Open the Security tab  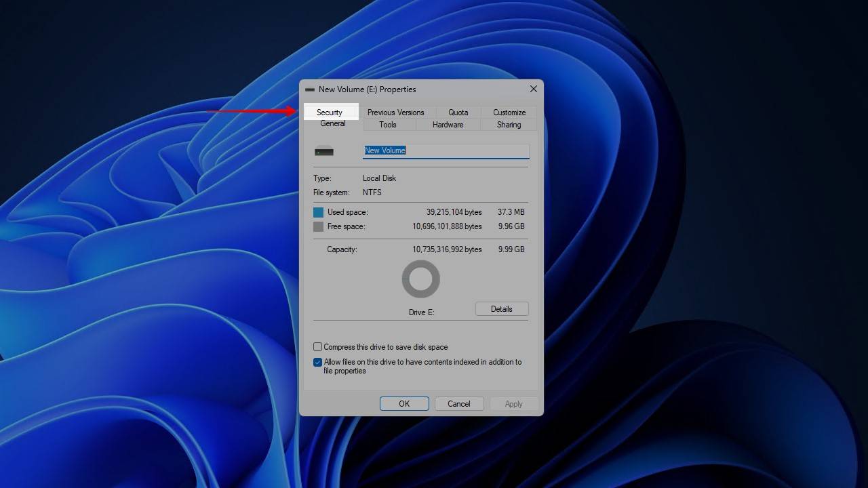coord(330,113)
